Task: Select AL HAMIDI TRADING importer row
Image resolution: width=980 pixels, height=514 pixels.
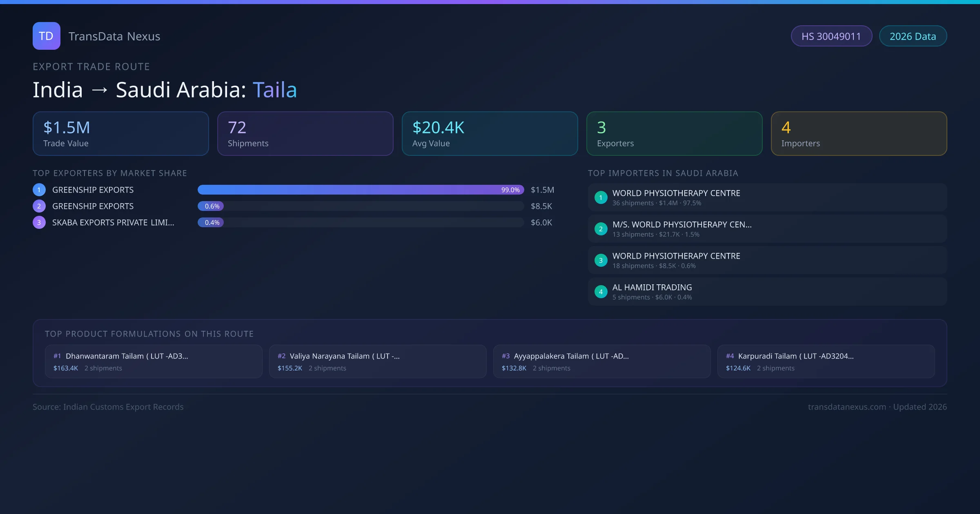Action: 767,292
